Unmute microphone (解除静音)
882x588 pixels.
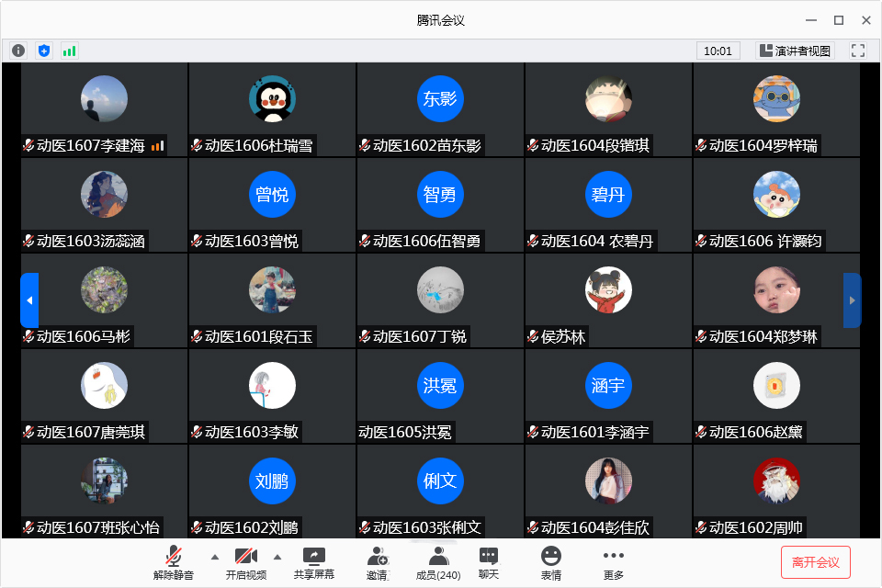[174, 562]
